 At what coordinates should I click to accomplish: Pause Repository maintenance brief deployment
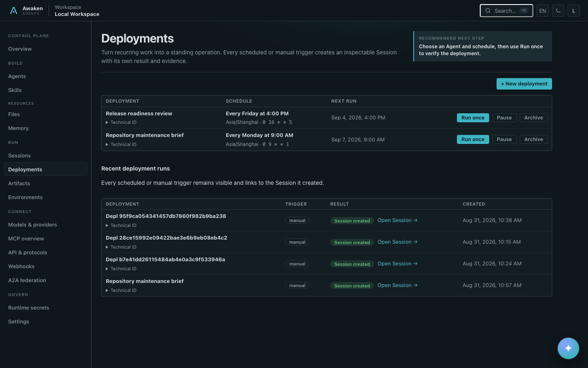pos(504,139)
